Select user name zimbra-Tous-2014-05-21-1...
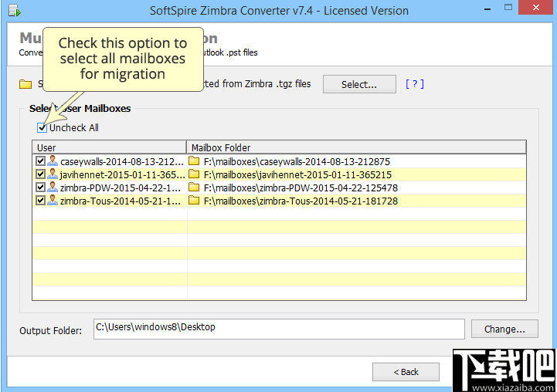The height and width of the screenshot is (392, 557). (121, 201)
